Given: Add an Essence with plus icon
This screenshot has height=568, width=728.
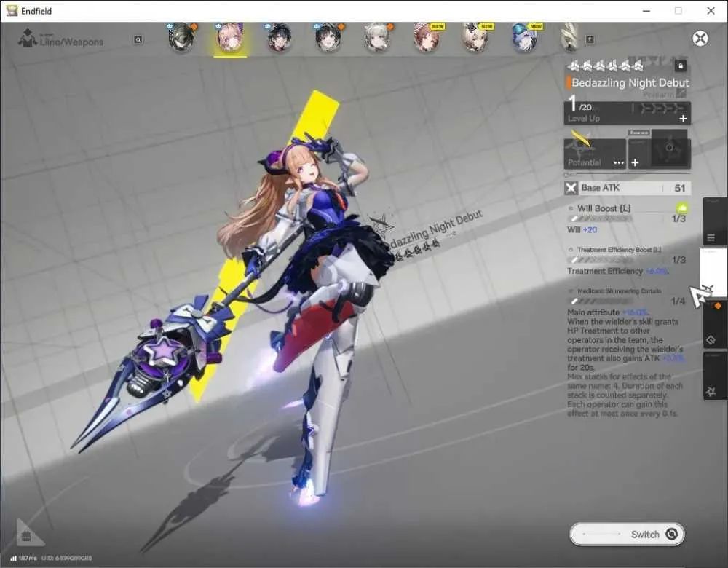Looking at the screenshot, I should [635, 162].
